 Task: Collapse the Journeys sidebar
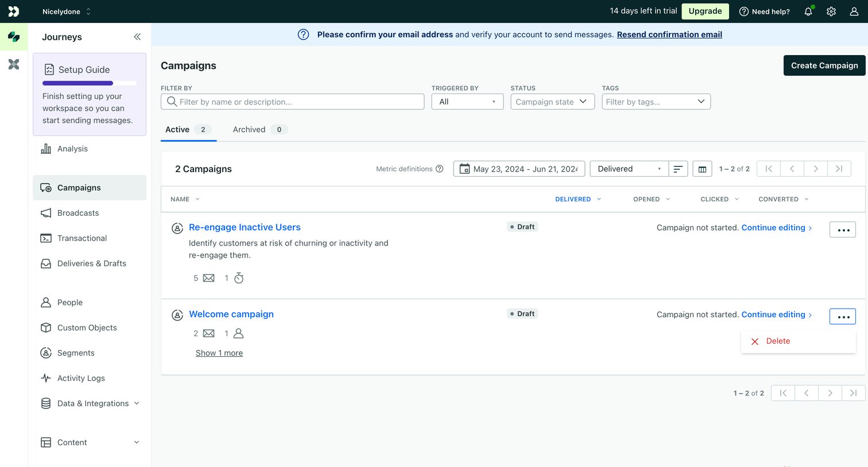point(137,37)
